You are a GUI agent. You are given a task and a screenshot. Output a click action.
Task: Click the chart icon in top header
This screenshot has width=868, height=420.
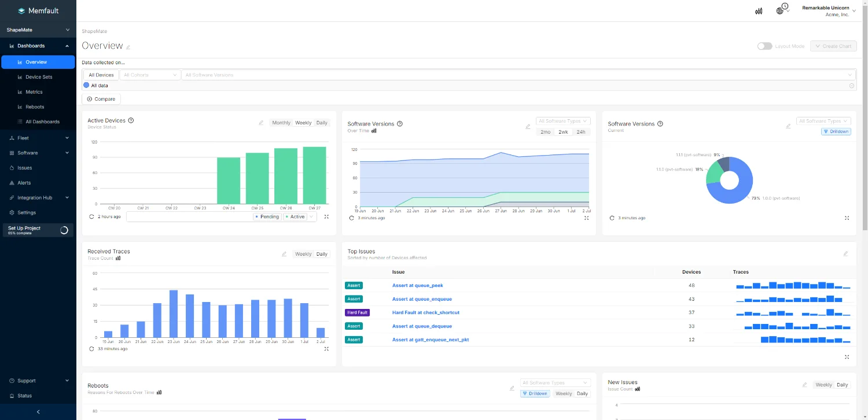pyautogui.click(x=759, y=11)
